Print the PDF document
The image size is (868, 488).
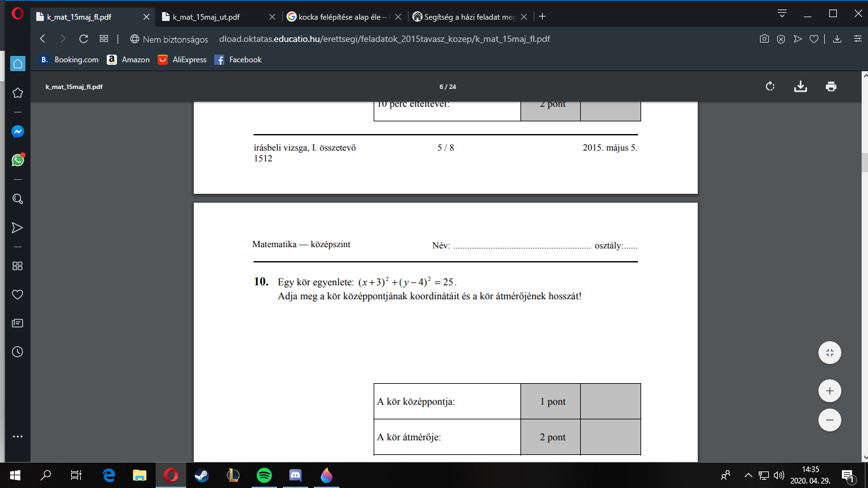pyautogui.click(x=831, y=86)
